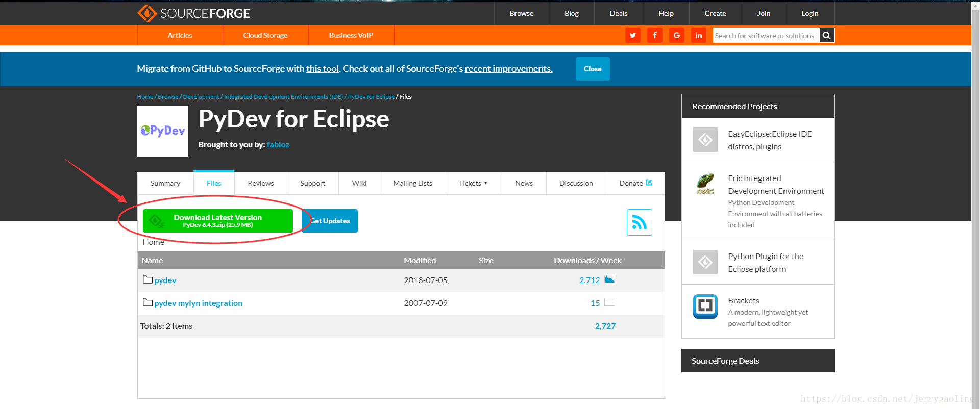The width and height of the screenshot is (980, 409).
Task: Click Integrated Development Environments breadcrumb
Action: tap(283, 97)
